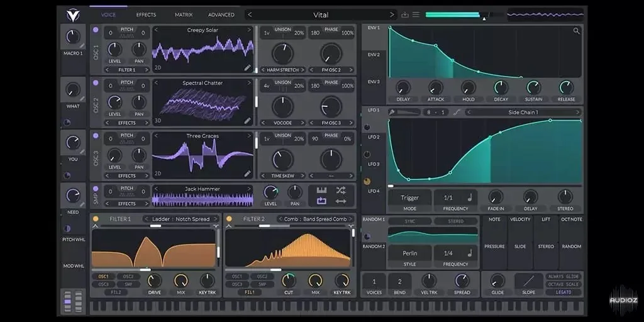Switch to the EFFECTS tab
The height and width of the screenshot is (322, 644).
point(146,15)
